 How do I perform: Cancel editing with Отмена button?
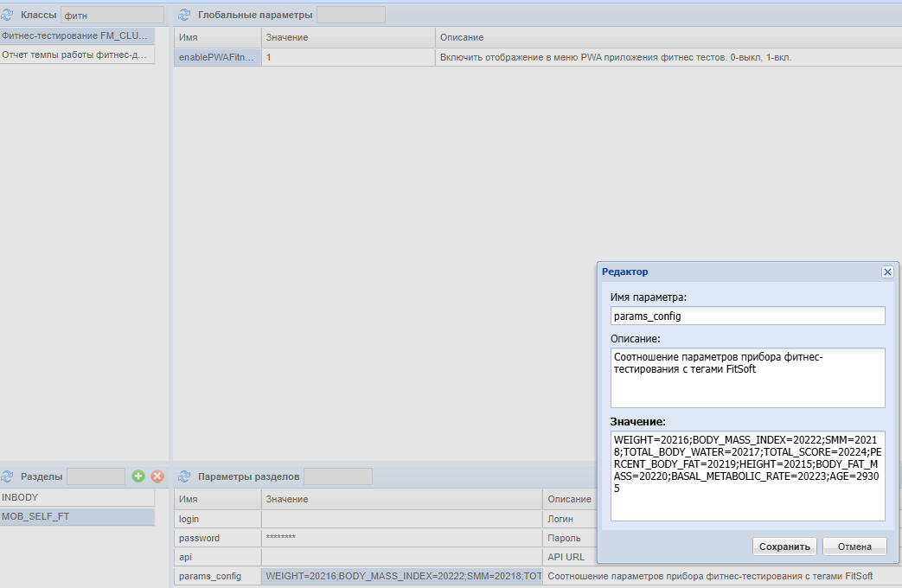(854, 546)
